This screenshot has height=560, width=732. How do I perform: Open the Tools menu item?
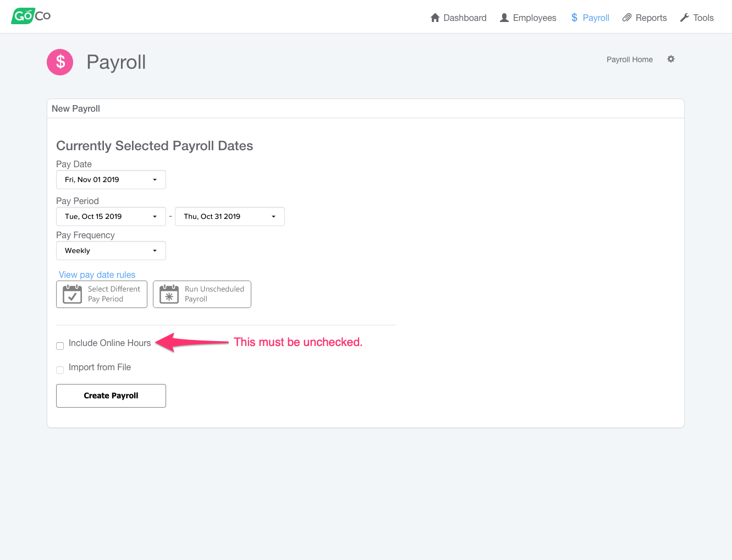697,18
